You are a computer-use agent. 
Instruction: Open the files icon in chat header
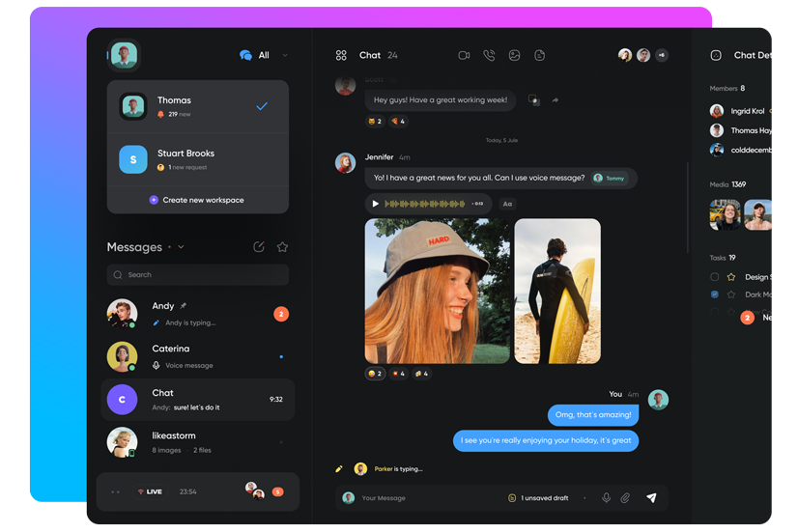coord(539,55)
